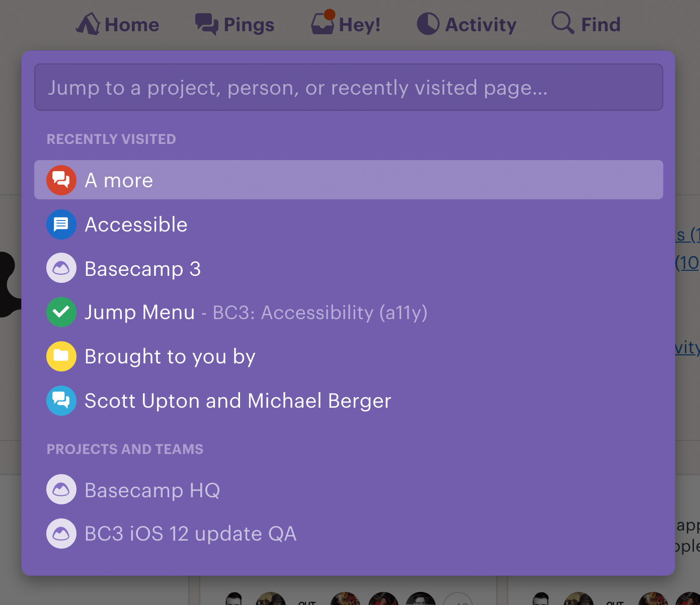This screenshot has height=605, width=700.
Task: Click the yellow folder icon for Brought to you by
Action: coord(61,356)
